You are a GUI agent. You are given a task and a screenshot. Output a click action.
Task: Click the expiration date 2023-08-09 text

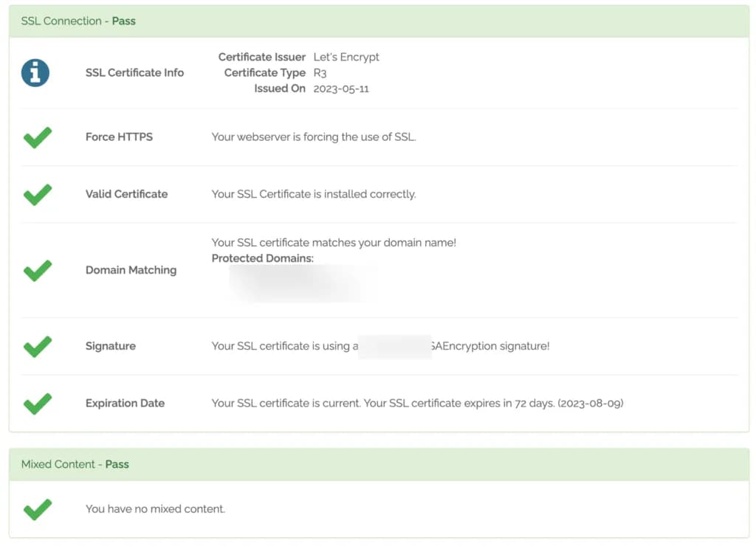pos(592,403)
